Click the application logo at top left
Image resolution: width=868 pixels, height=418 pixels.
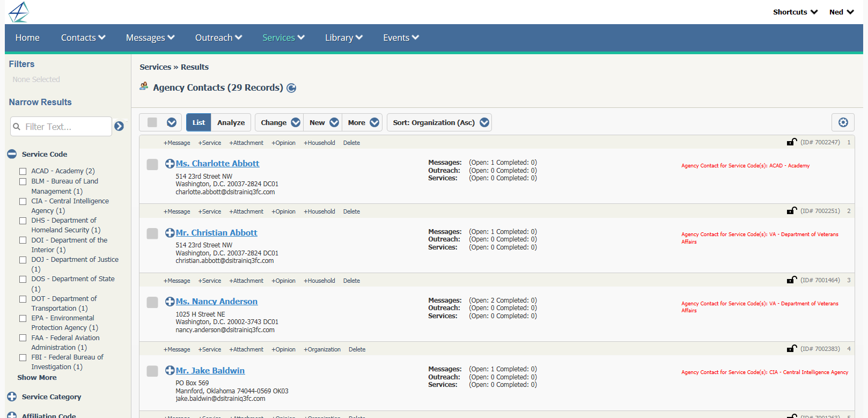coord(19,12)
